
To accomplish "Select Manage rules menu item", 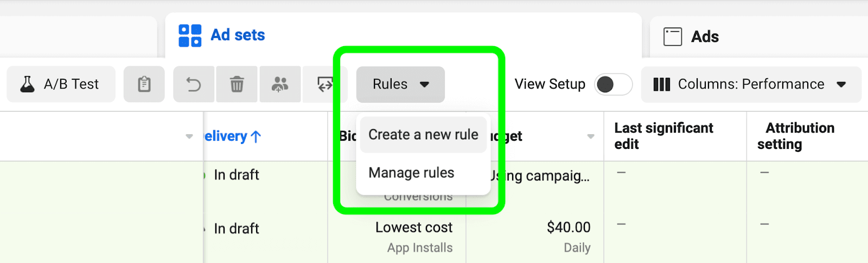I will click(x=411, y=173).
